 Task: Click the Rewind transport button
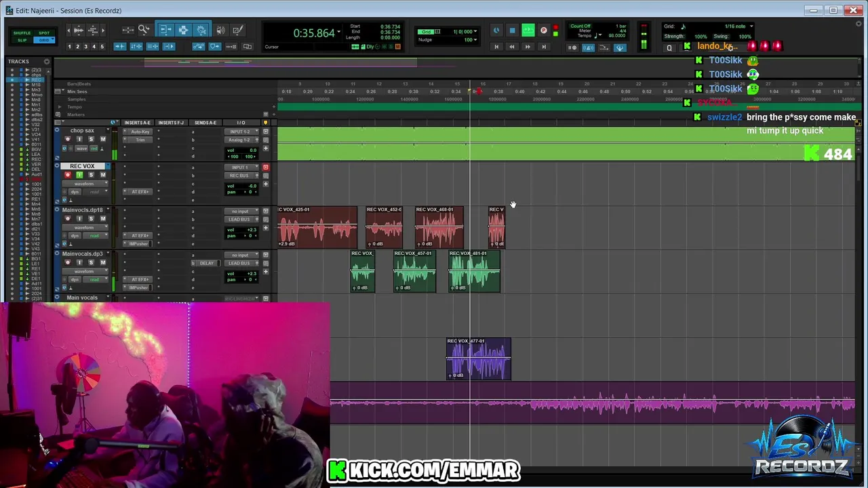(512, 47)
